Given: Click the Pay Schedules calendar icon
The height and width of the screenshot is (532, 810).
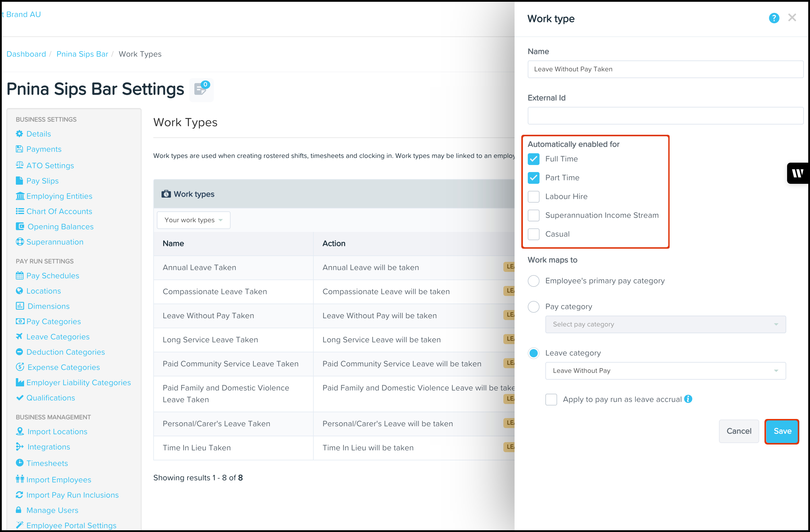Looking at the screenshot, I should 19,275.
